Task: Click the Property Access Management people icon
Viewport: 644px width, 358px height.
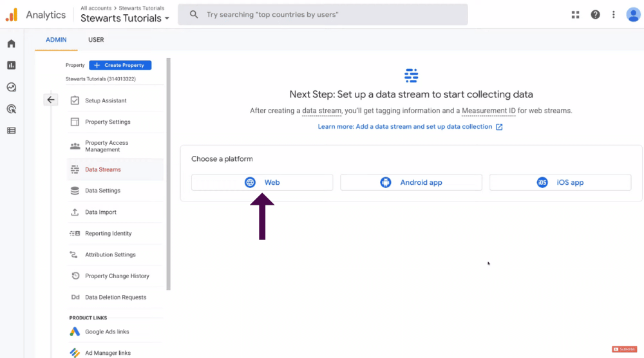Action: [75, 146]
